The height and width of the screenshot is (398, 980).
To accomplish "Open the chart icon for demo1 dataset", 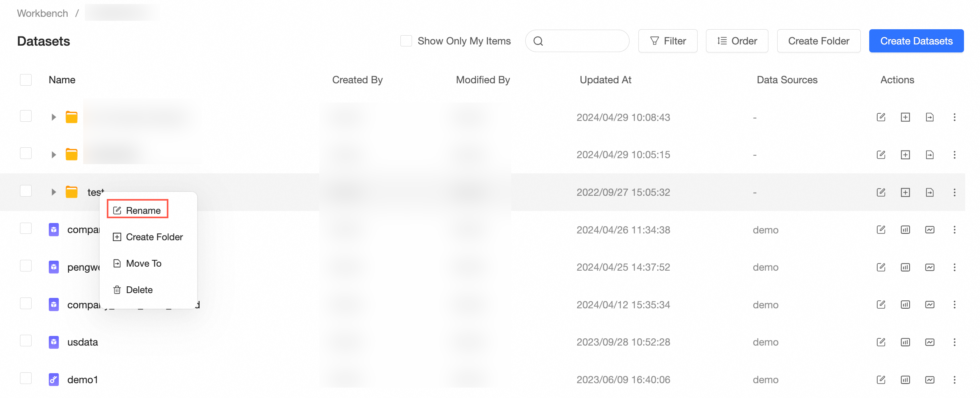I will point(905,380).
